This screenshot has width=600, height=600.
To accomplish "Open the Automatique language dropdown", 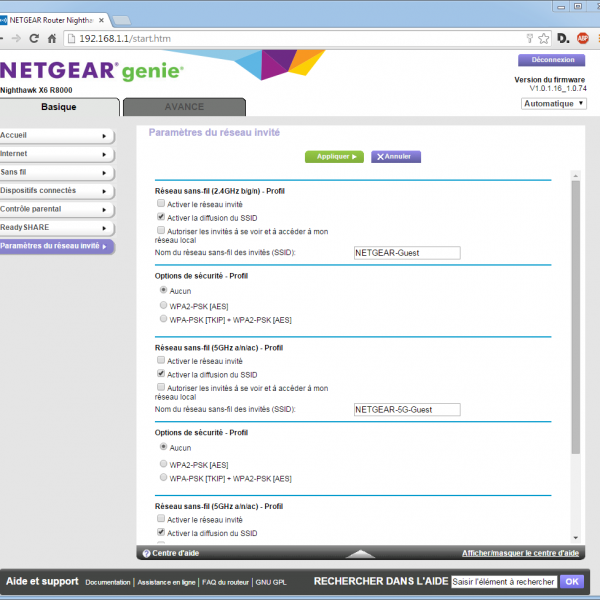I will pyautogui.click(x=553, y=103).
